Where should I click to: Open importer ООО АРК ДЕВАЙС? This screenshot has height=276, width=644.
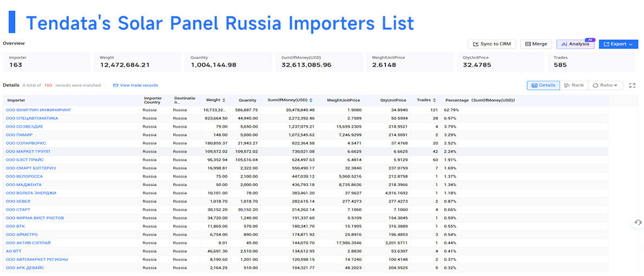25,268
